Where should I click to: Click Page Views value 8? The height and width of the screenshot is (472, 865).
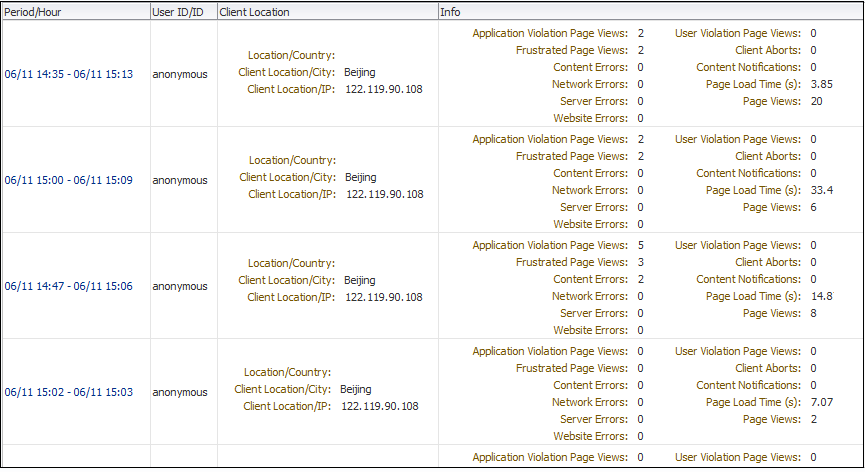pyautogui.click(x=814, y=313)
